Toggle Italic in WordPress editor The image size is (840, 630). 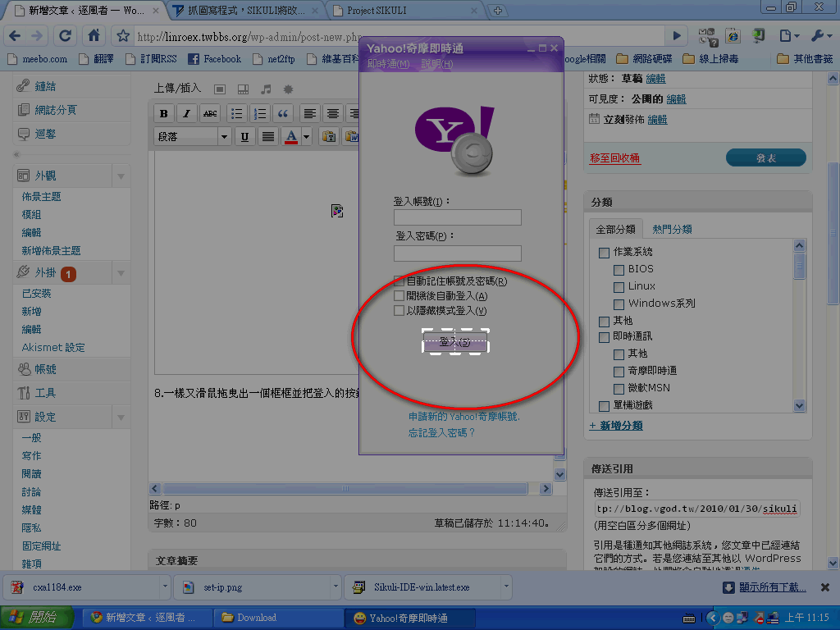coord(186,113)
